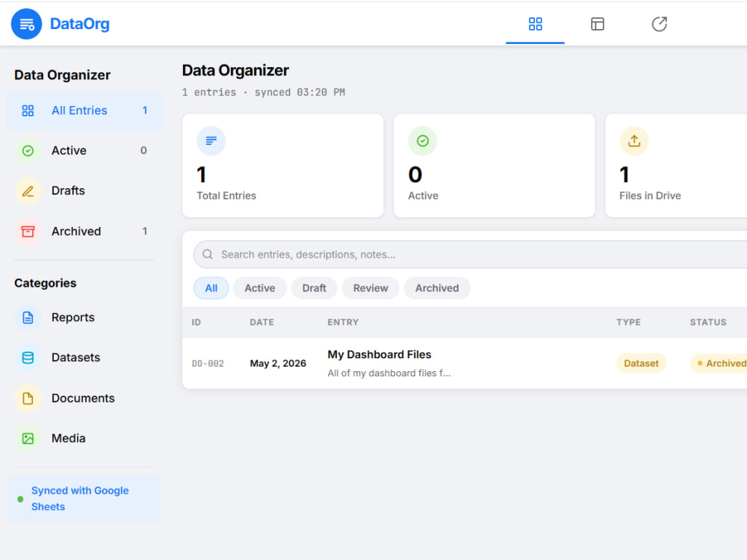Select the Draft filter chip
The image size is (747, 560).
[x=314, y=288]
